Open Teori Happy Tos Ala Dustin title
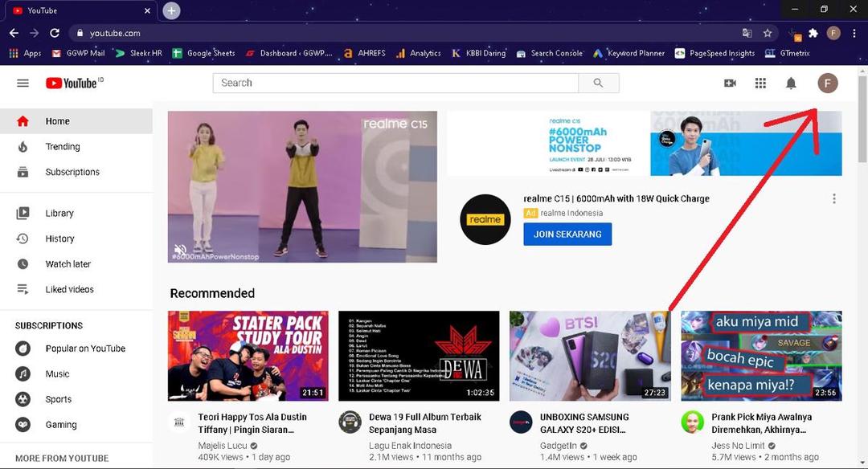868x469 pixels. pos(252,423)
